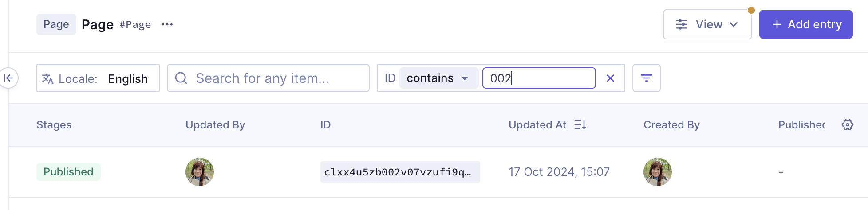Click the Updated By user avatar

point(200,172)
